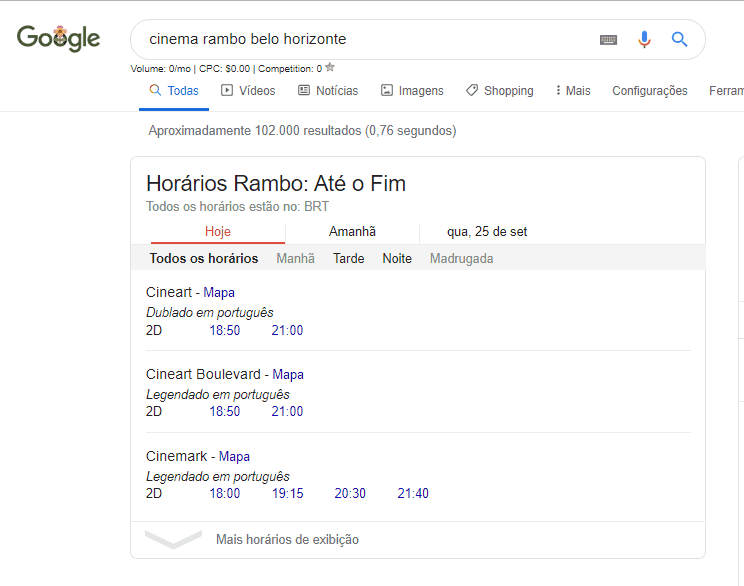Viewport: 744px width, 586px height.
Task: Select the Amanhã showtimes tab
Action: click(x=352, y=232)
